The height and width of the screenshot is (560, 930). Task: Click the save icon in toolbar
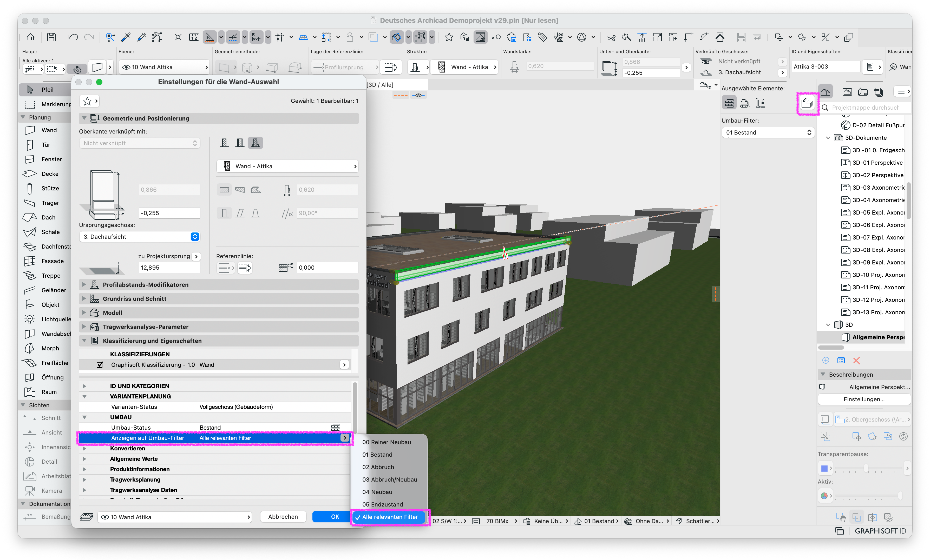[x=51, y=37]
